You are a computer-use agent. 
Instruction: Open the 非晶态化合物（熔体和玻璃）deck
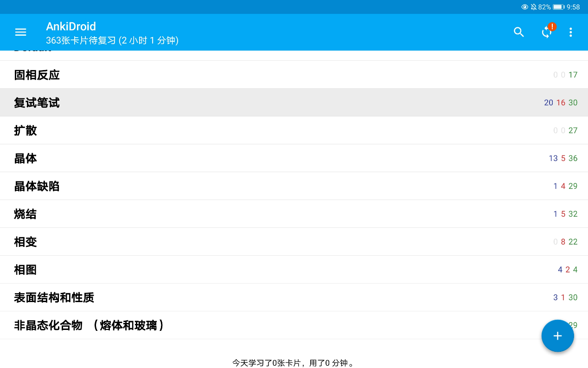tap(294, 325)
